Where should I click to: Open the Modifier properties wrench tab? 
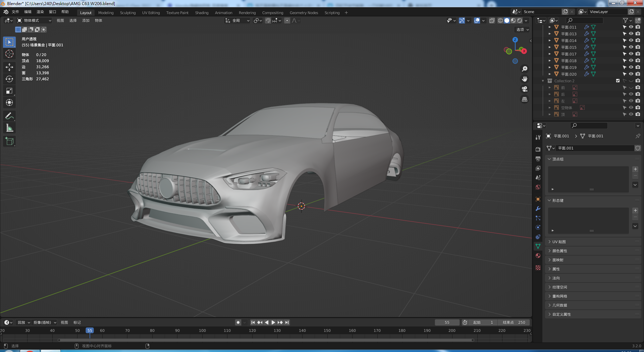pyautogui.click(x=538, y=209)
